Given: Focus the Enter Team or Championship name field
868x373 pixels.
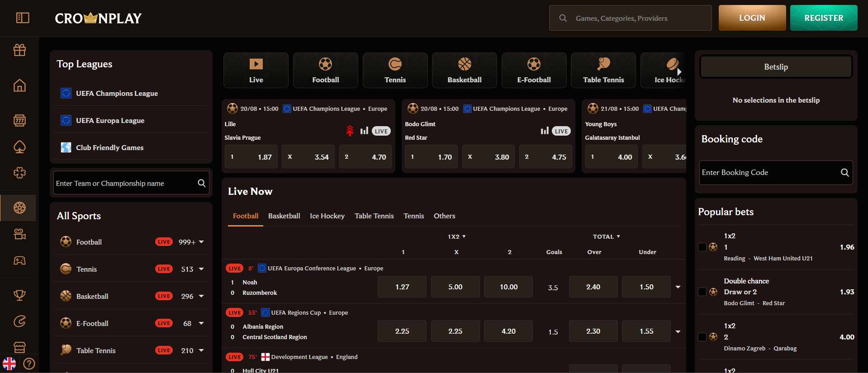Looking at the screenshot, I should coord(131,183).
